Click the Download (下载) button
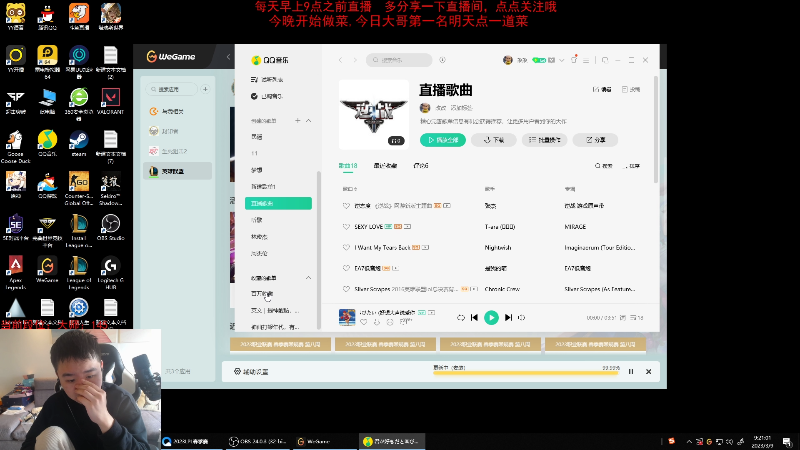 [493, 140]
